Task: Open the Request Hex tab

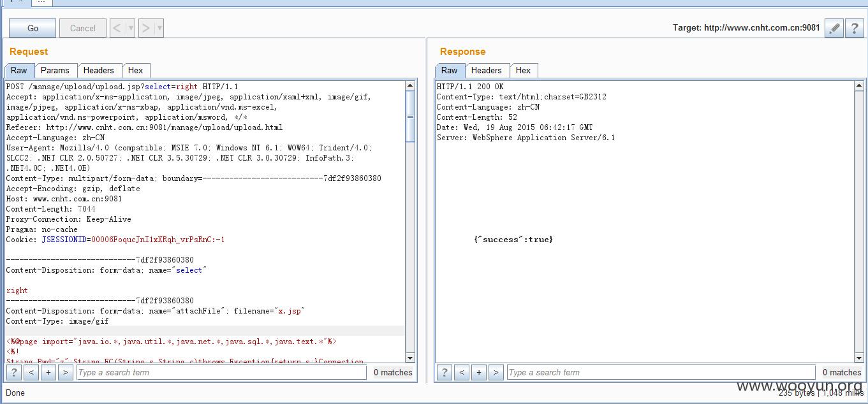Action: pos(135,70)
